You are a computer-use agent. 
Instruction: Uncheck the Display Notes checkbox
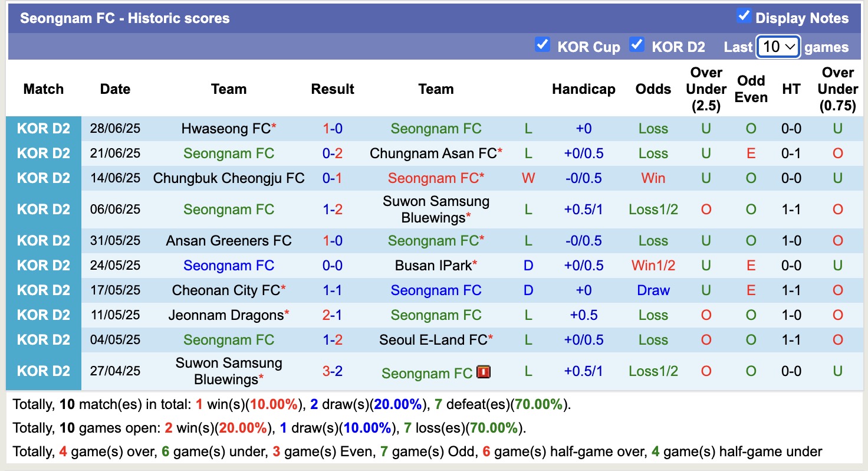[745, 17]
